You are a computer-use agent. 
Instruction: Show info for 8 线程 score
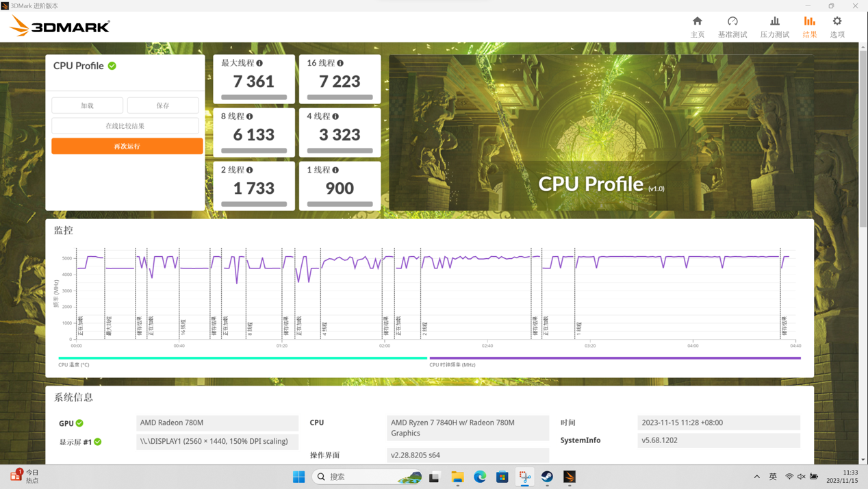[250, 116]
